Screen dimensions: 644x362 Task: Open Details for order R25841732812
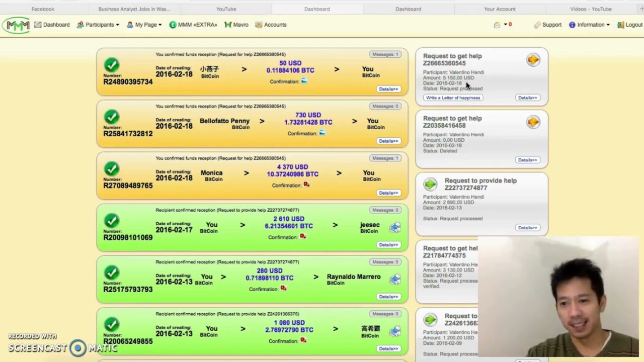click(x=388, y=141)
